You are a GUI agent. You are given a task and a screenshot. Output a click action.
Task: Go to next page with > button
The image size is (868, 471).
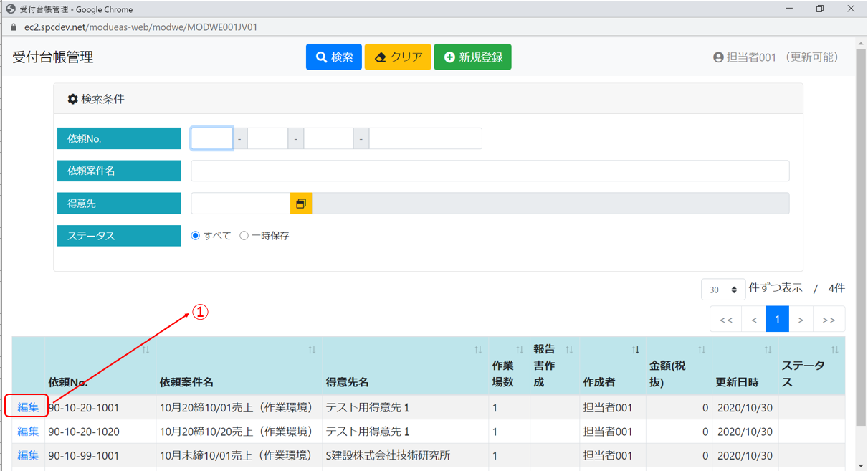point(801,320)
